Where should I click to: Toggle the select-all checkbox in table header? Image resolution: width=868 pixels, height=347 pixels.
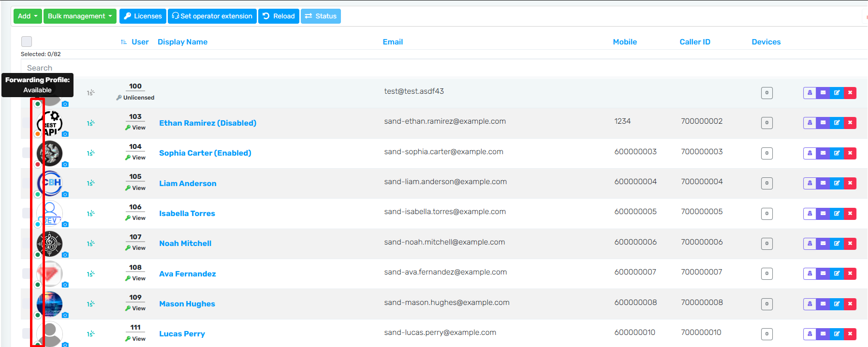27,42
